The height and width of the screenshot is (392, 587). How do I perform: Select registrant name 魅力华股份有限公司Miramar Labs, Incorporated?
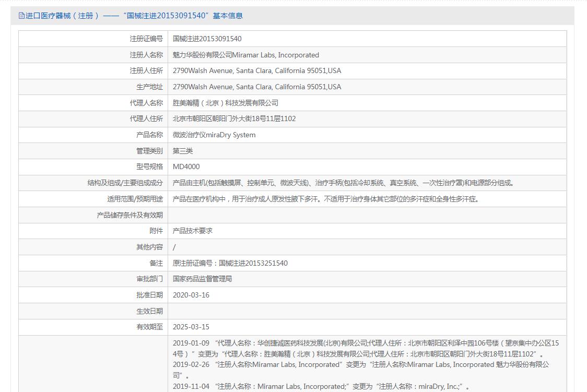[x=245, y=55]
